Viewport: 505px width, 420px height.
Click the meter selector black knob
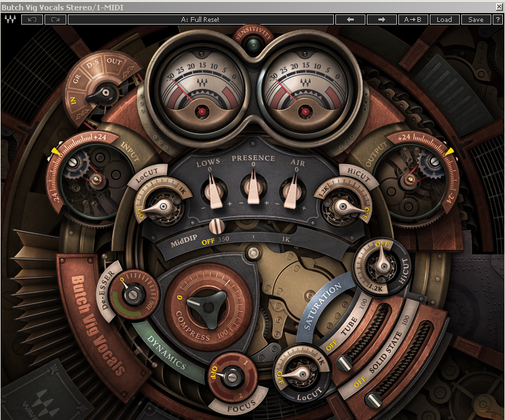point(104,94)
